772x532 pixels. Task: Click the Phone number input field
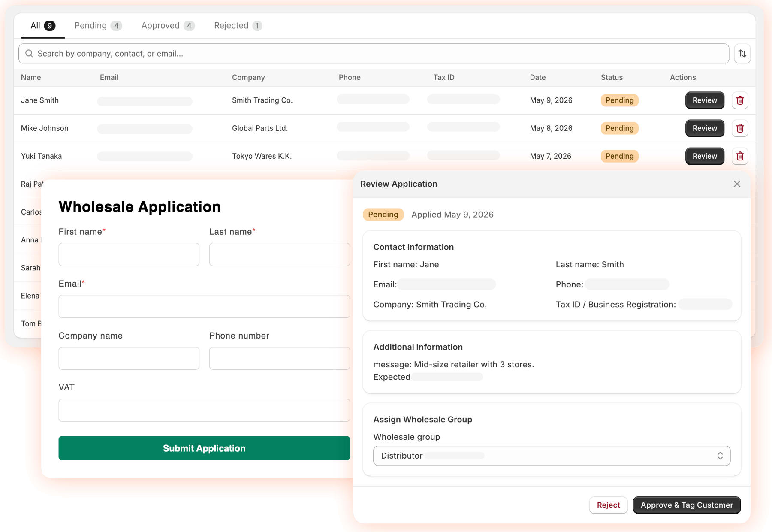point(280,358)
